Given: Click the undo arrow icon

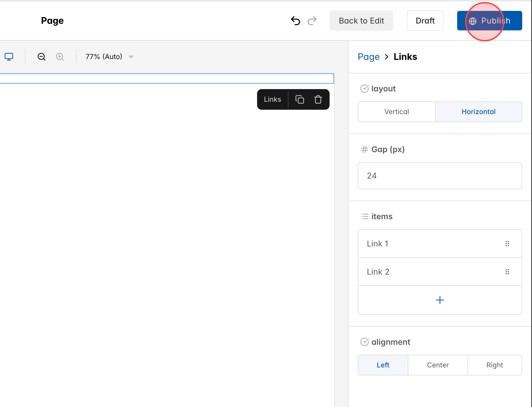Looking at the screenshot, I should 296,20.
